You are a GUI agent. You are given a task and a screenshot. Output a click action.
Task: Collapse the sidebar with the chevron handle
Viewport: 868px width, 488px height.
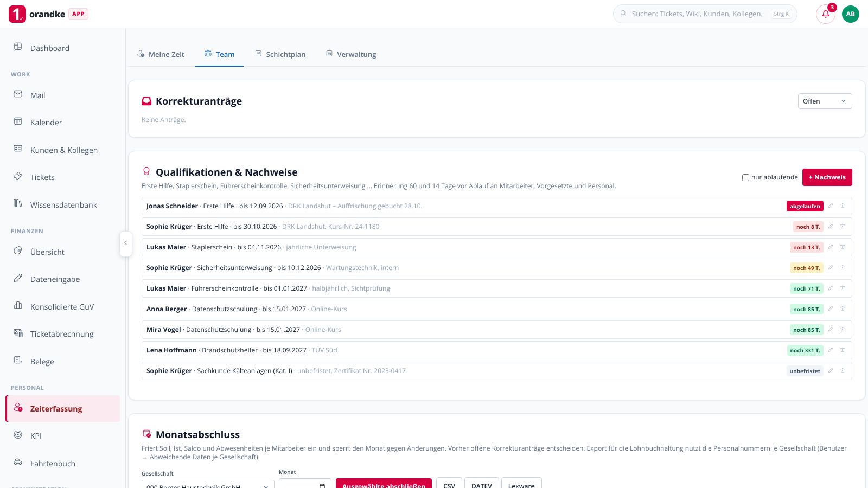pyautogui.click(x=125, y=243)
